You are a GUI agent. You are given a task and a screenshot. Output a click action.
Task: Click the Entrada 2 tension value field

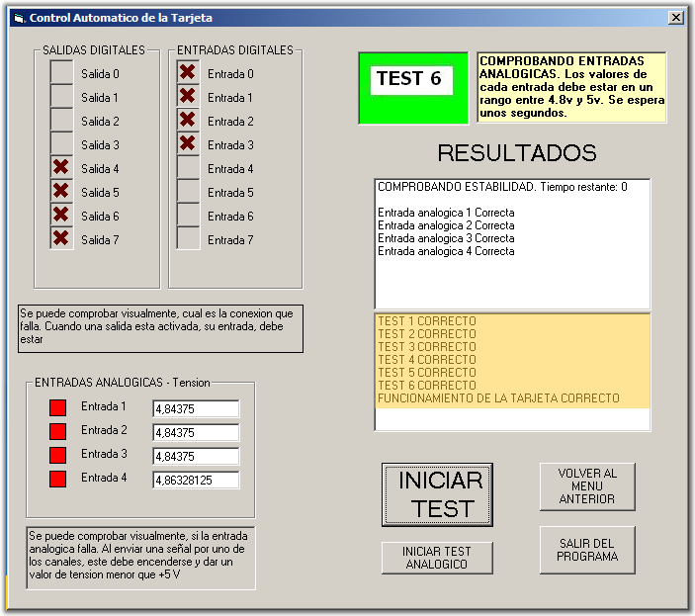coord(196,432)
